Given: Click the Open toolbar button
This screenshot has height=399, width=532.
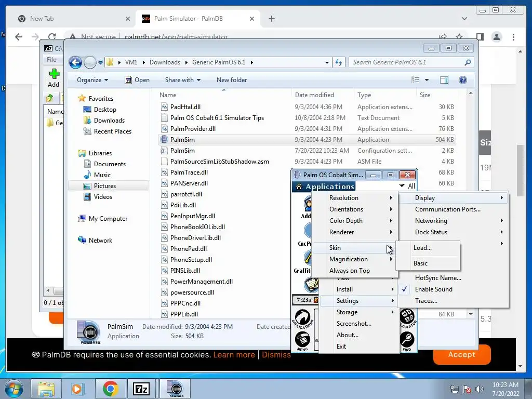Looking at the screenshot, I should coord(137,80).
